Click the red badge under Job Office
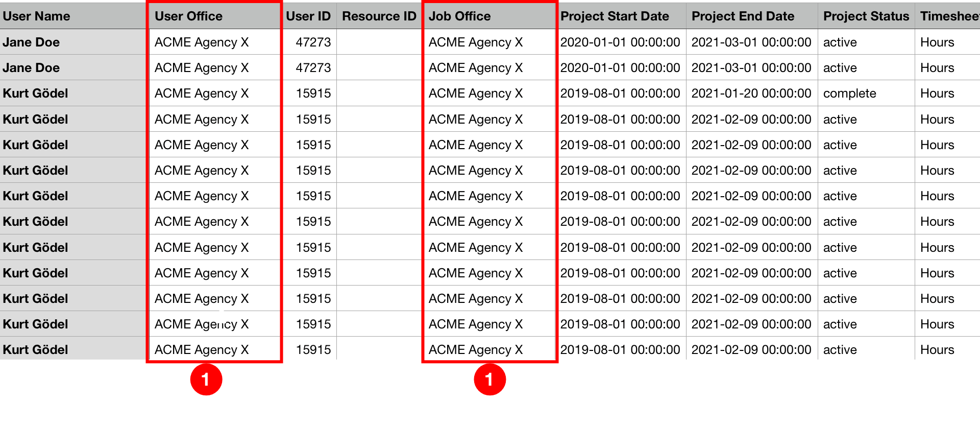 [x=490, y=380]
